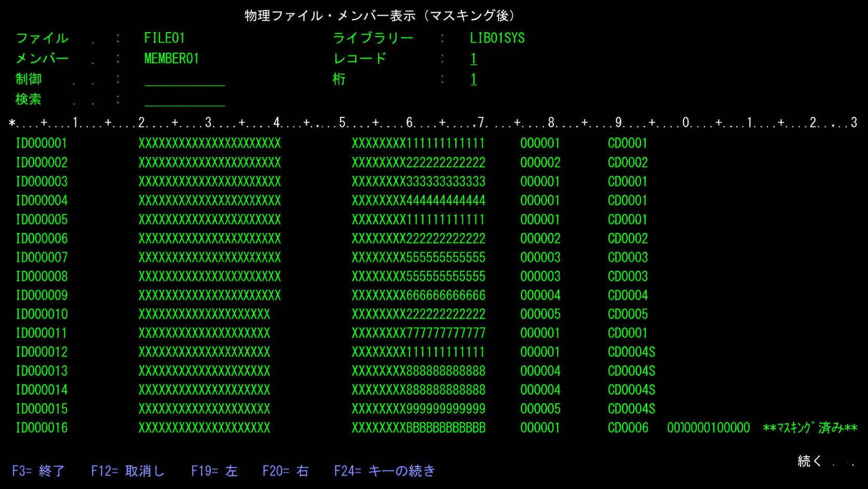Click the **マスキング済み** marker text

tap(810, 428)
